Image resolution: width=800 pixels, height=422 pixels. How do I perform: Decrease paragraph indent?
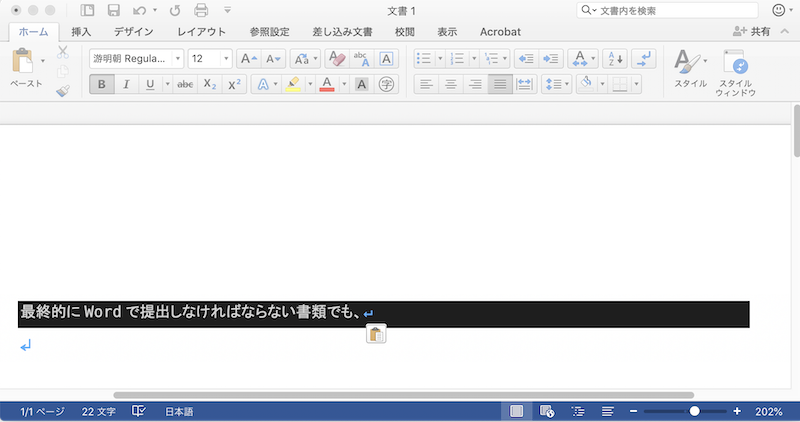526,59
